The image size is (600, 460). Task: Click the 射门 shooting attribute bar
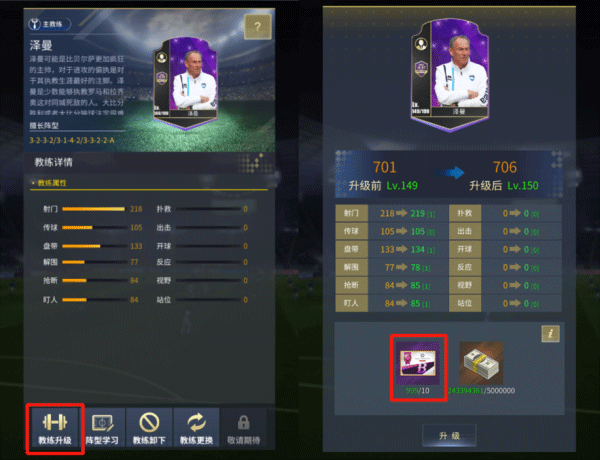click(93, 209)
